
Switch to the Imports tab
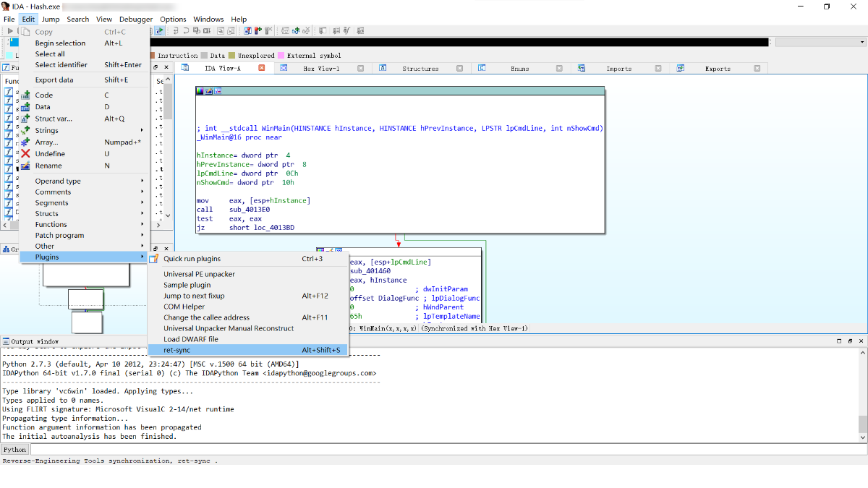pos(618,69)
